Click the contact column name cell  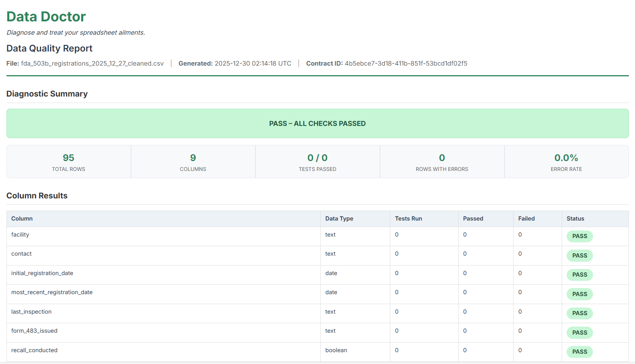[21, 253]
